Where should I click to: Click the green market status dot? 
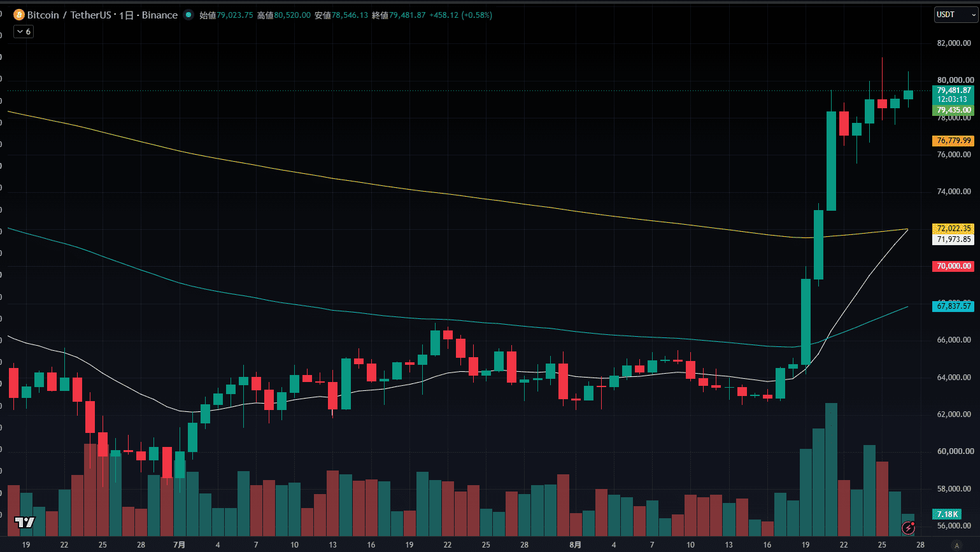(188, 15)
